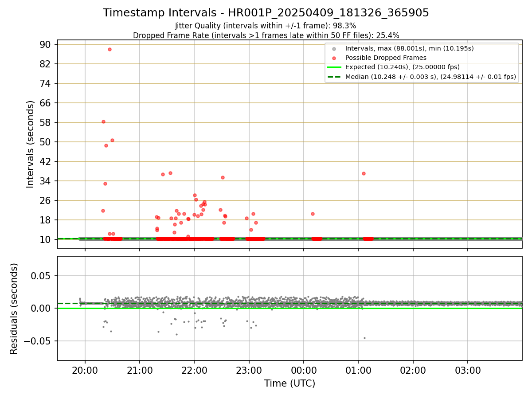Image resolution: width=532 pixels, height=399 pixels.
Task: Click the solid green line sample in the legend
Action: (333, 67)
